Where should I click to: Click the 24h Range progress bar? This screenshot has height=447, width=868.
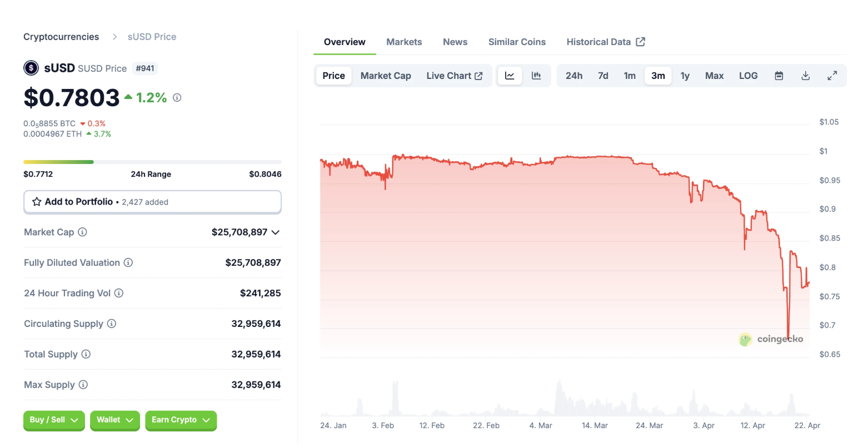click(152, 162)
